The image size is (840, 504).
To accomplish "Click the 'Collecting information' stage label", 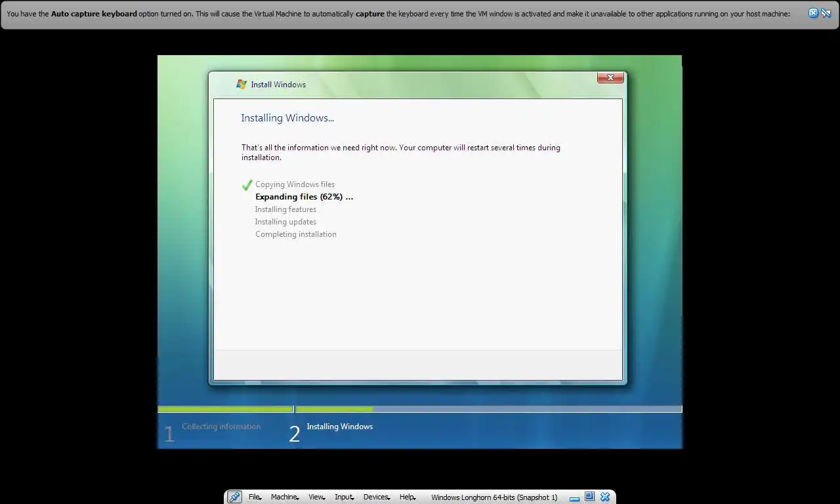I will (x=221, y=427).
